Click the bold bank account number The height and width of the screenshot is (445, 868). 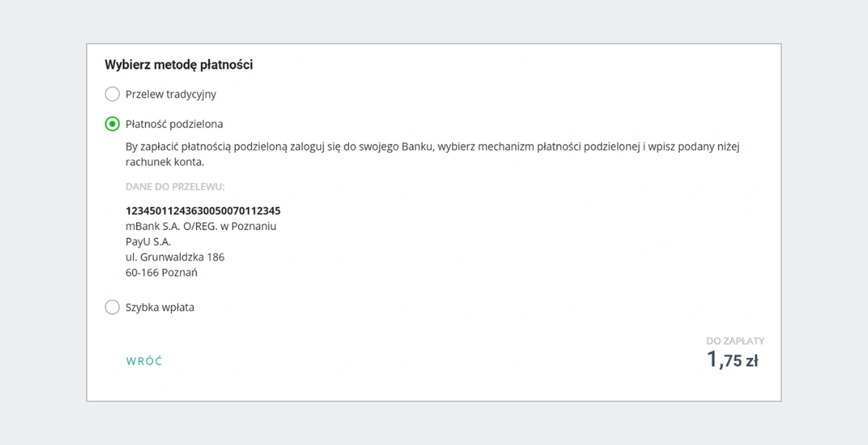point(203,211)
